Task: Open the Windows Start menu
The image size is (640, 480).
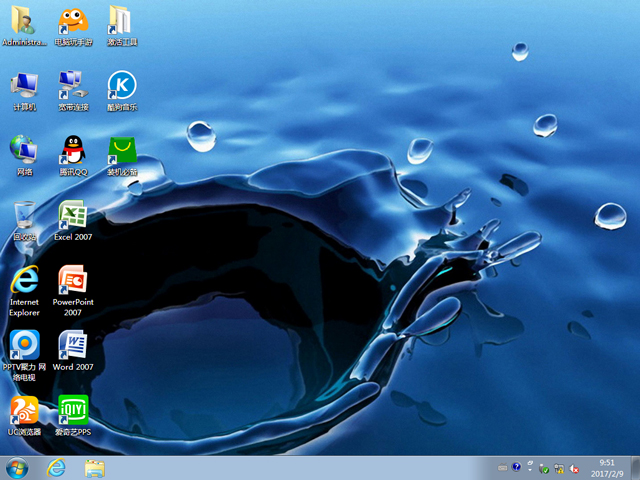Action: pyautogui.click(x=17, y=467)
